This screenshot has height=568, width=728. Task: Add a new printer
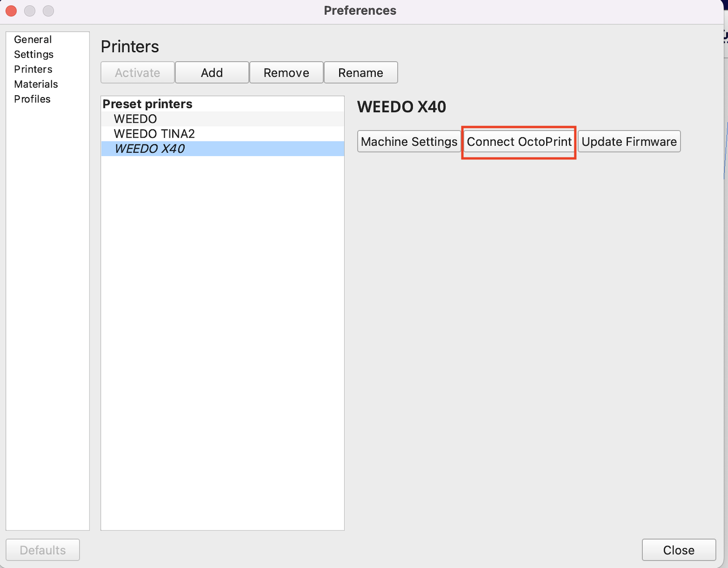[212, 73]
